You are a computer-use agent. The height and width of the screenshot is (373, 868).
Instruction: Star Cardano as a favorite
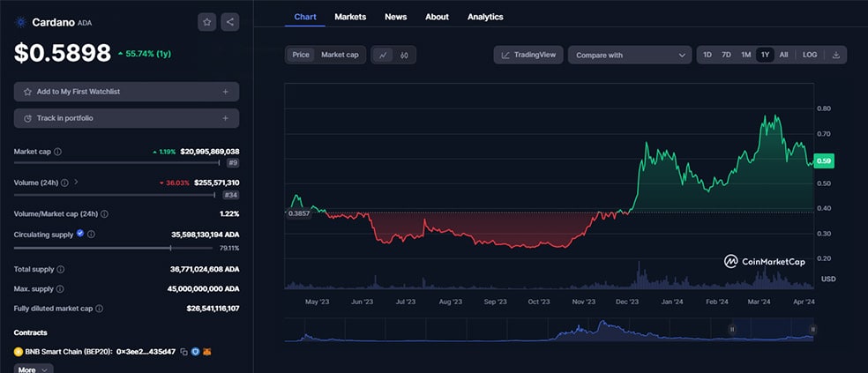pyautogui.click(x=207, y=22)
